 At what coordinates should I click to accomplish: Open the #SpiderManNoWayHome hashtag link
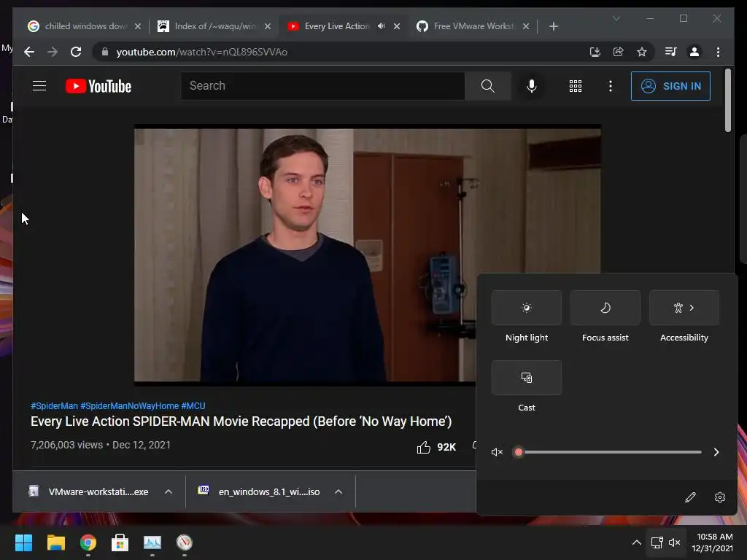click(130, 405)
